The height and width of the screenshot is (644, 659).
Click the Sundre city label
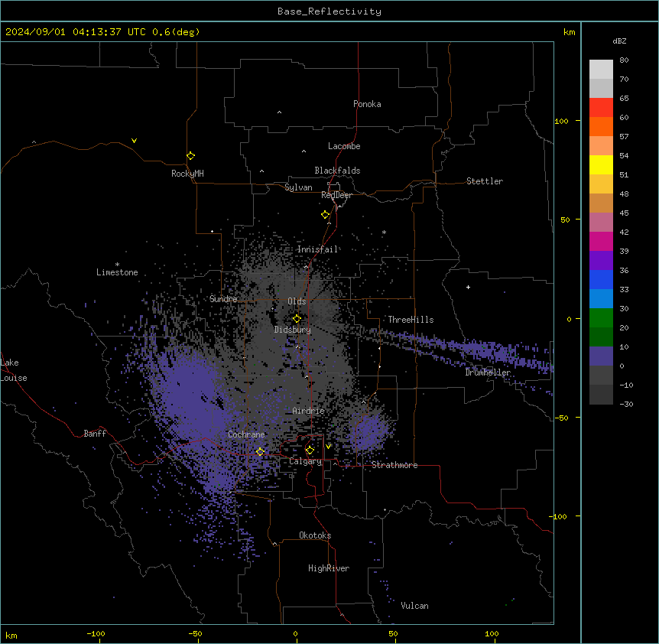[223, 299]
